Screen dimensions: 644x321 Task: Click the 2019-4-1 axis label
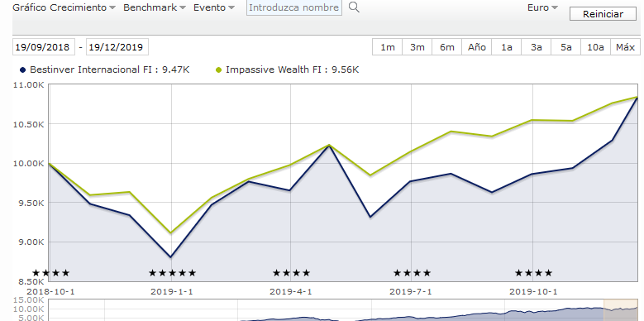point(291,292)
